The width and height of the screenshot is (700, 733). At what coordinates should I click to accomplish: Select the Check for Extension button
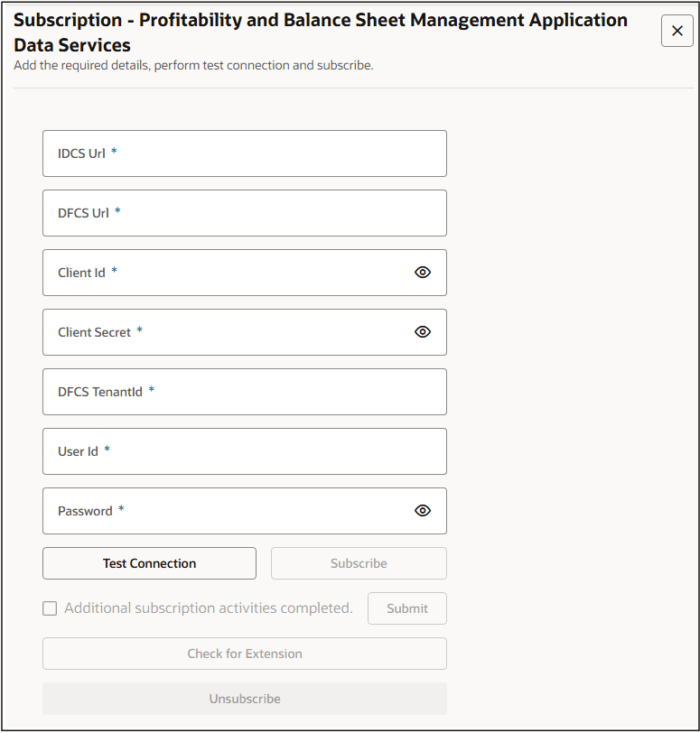(x=244, y=654)
